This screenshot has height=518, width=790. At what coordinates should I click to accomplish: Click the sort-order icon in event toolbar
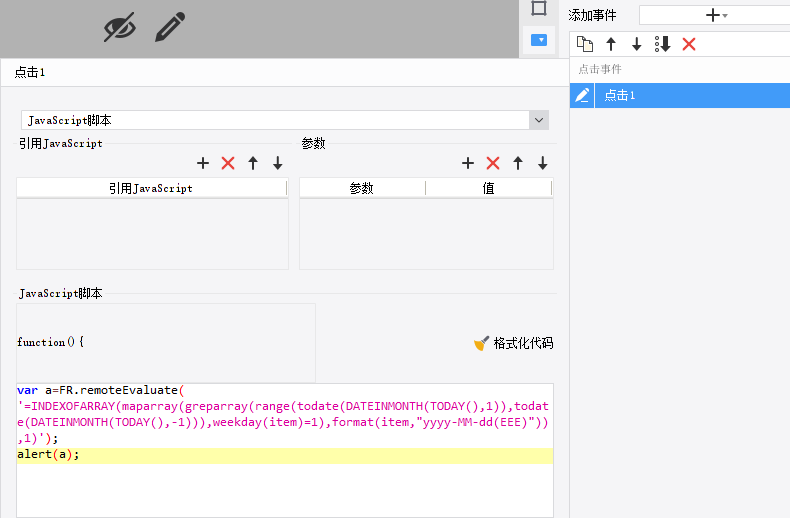(662, 44)
